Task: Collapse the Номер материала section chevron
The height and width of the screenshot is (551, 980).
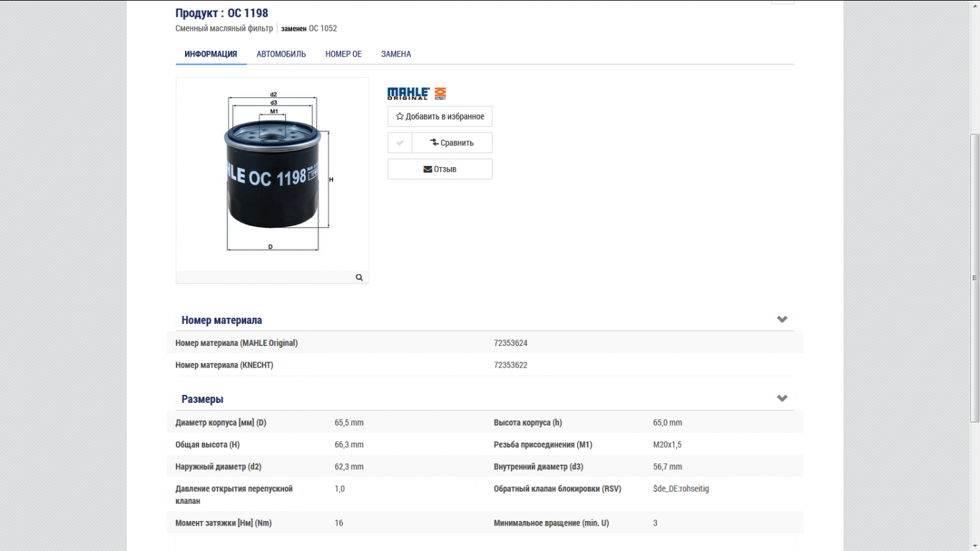Action: [x=782, y=319]
